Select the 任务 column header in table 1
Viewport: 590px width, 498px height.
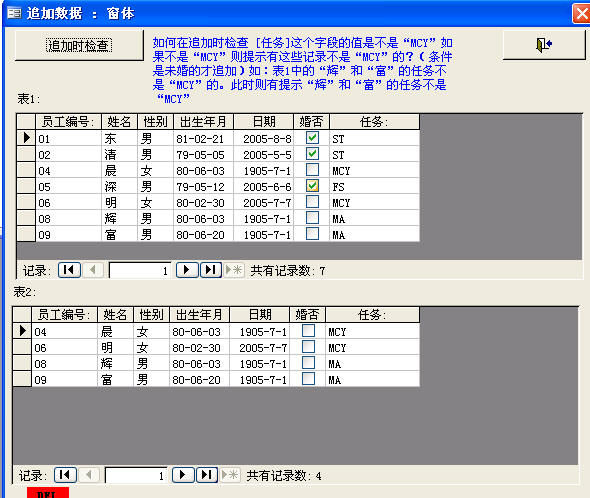pyautogui.click(x=374, y=122)
